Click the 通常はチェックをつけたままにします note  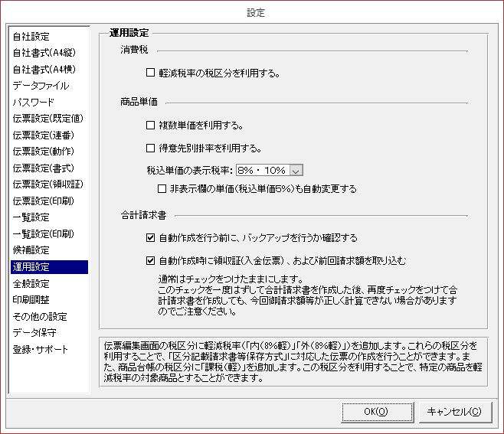tap(231, 279)
